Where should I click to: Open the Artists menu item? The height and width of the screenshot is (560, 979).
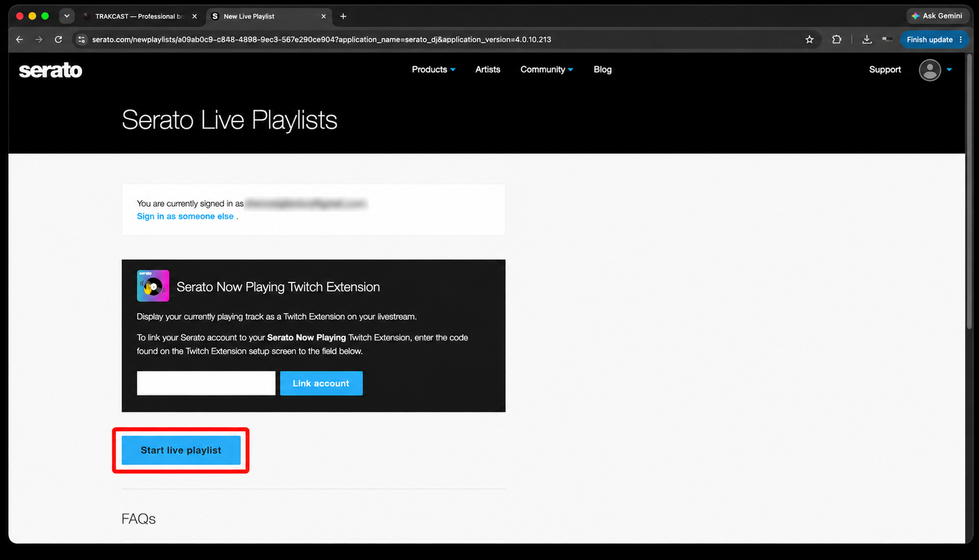pyautogui.click(x=488, y=70)
